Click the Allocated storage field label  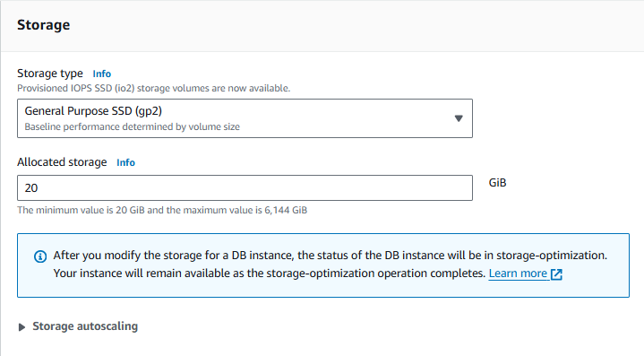(62, 162)
